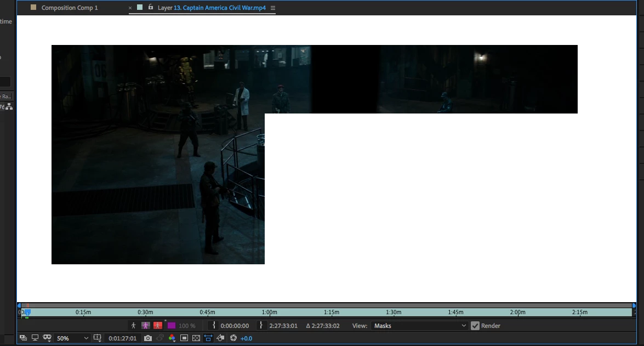Open the purple alpha boundary color swatch
The height and width of the screenshot is (346, 644).
171,326
